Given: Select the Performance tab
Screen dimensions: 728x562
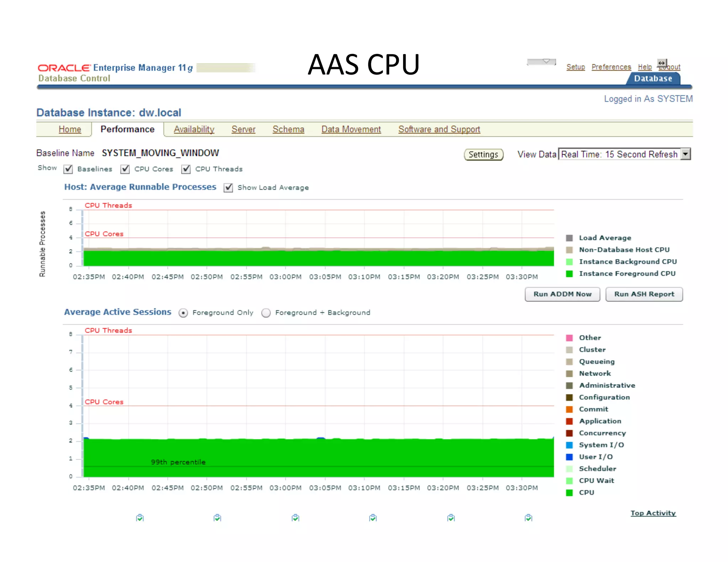Looking at the screenshot, I should 127,129.
